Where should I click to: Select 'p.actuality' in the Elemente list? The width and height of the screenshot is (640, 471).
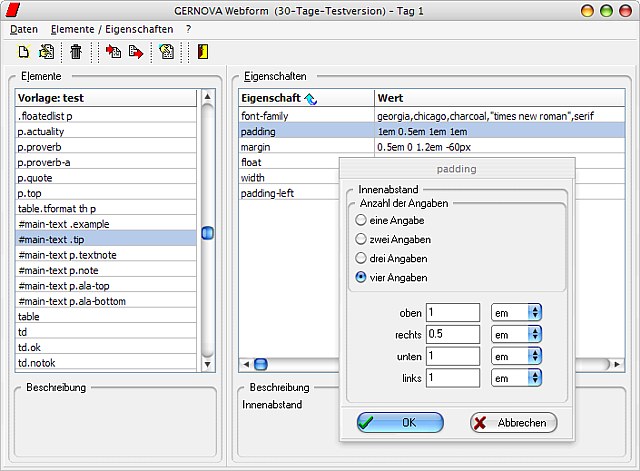(x=106, y=131)
